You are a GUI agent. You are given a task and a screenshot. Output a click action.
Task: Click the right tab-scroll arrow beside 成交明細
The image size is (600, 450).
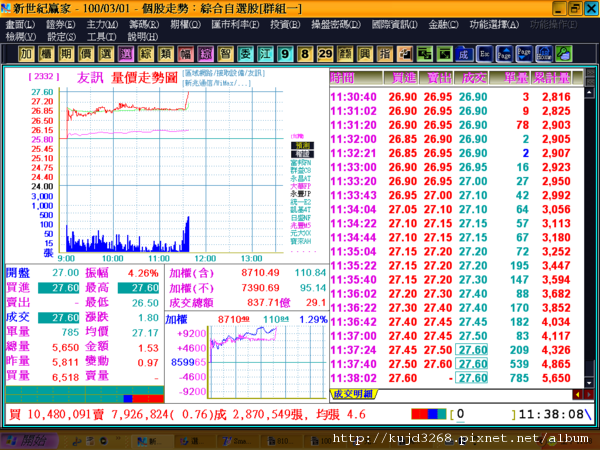[x=588, y=394]
